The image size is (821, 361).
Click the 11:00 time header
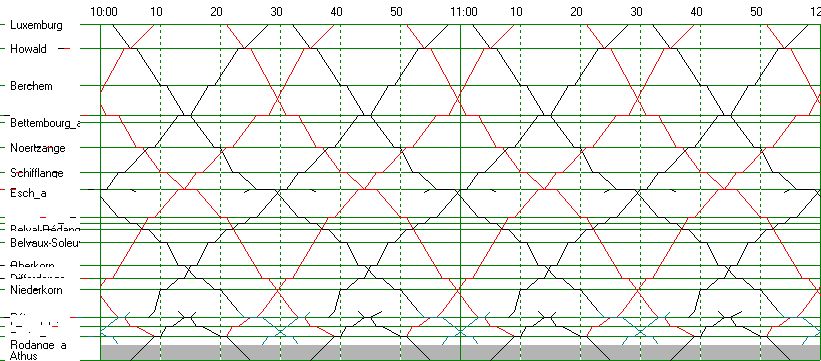pos(464,12)
